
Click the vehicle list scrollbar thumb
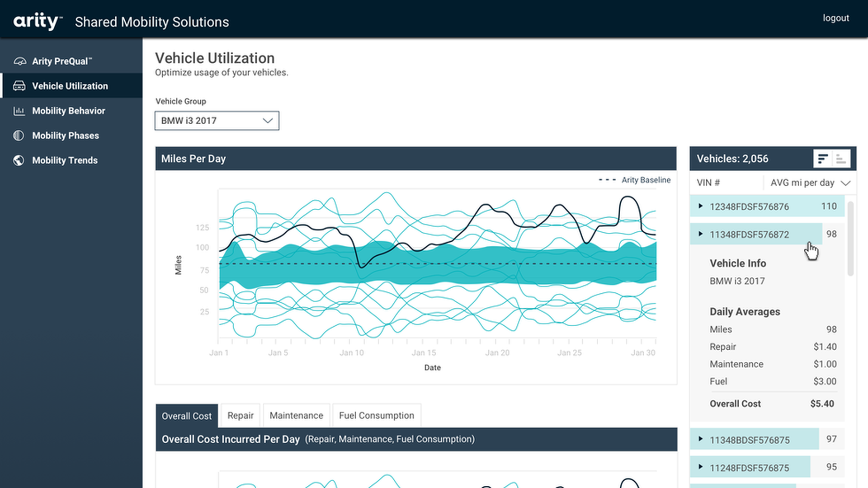click(850, 239)
